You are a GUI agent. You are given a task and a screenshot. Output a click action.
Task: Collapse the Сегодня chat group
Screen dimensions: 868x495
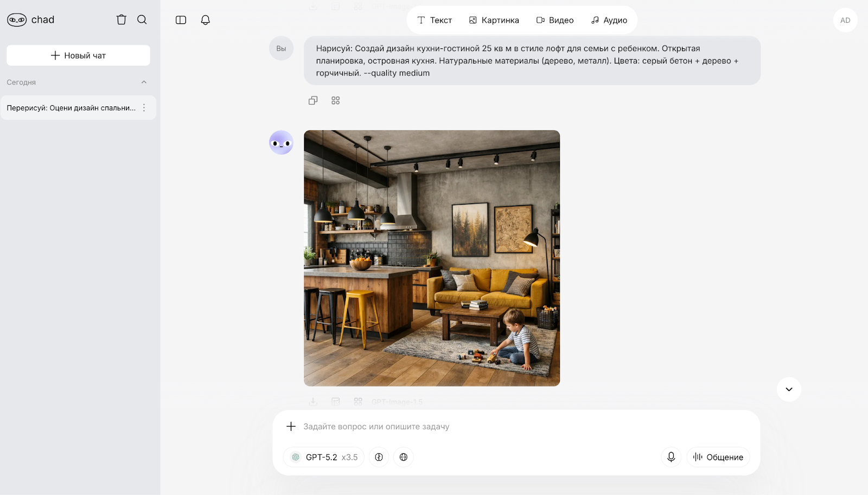click(x=144, y=82)
